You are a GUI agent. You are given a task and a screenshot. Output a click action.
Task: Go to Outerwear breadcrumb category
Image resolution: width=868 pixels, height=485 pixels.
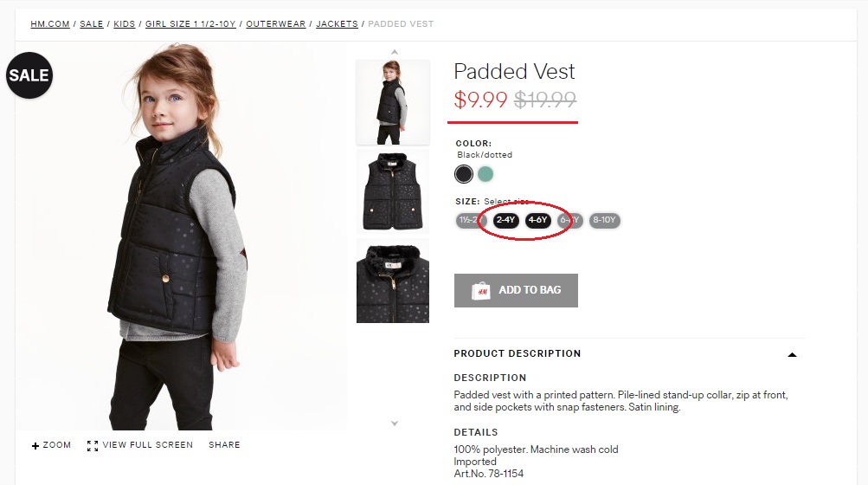pyautogui.click(x=275, y=24)
